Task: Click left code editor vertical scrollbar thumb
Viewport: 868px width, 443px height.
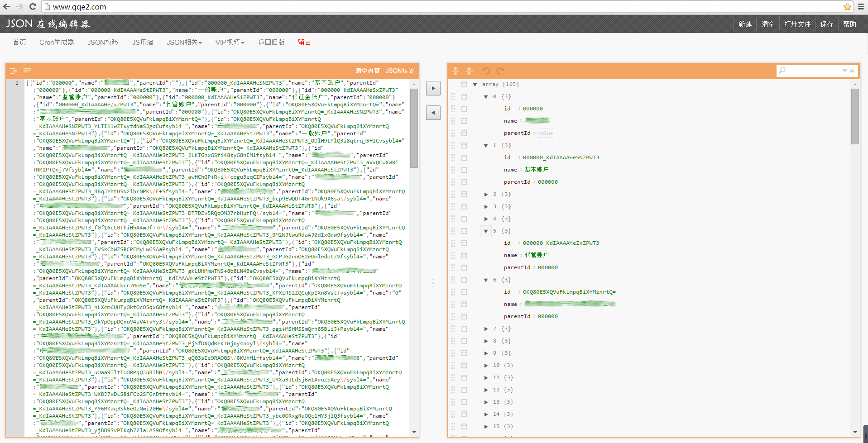Action: [414, 128]
